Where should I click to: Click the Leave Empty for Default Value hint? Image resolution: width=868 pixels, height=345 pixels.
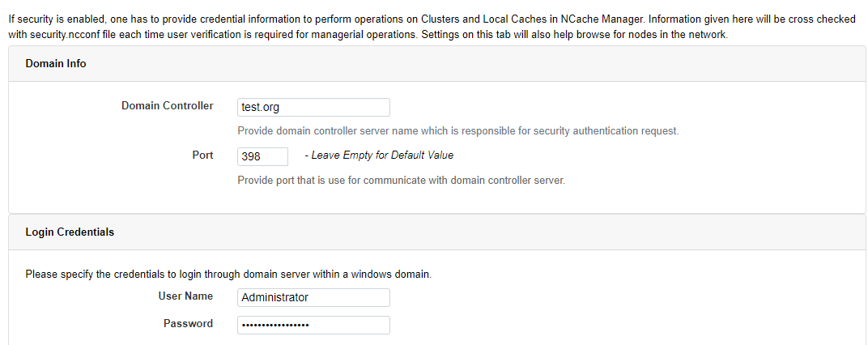coord(379,155)
